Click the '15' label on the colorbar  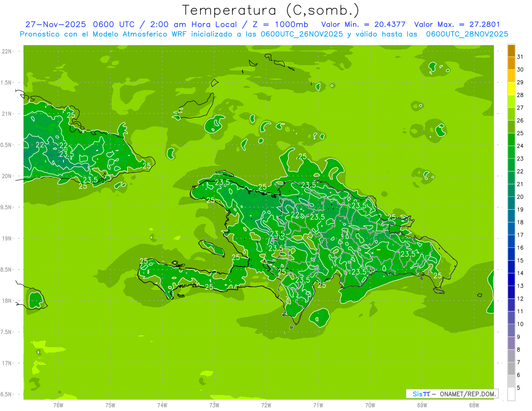[520, 260]
